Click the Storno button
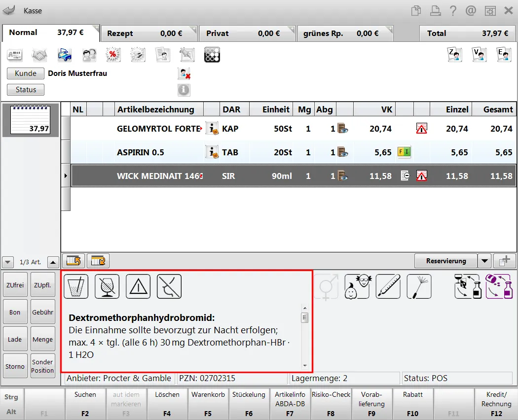 point(15,366)
